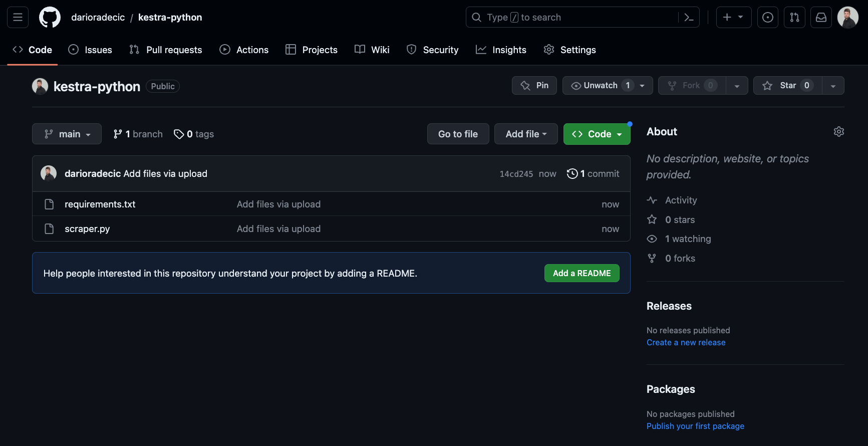Pin the kestra-python repository
Image resolution: width=868 pixels, height=446 pixels.
click(534, 85)
